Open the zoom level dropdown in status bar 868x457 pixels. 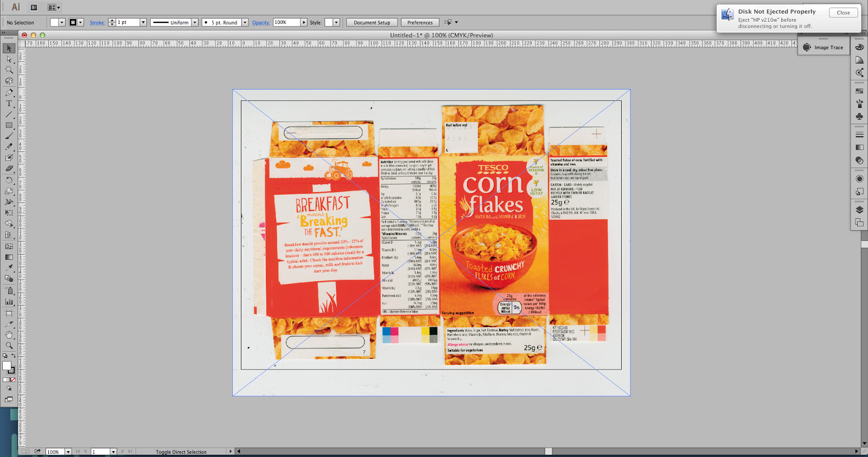[68, 452]
